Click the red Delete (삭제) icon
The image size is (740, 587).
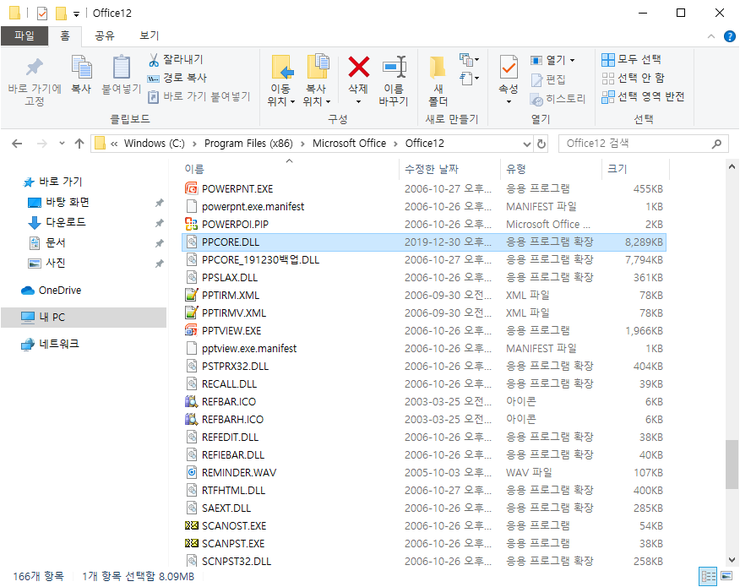358,68
